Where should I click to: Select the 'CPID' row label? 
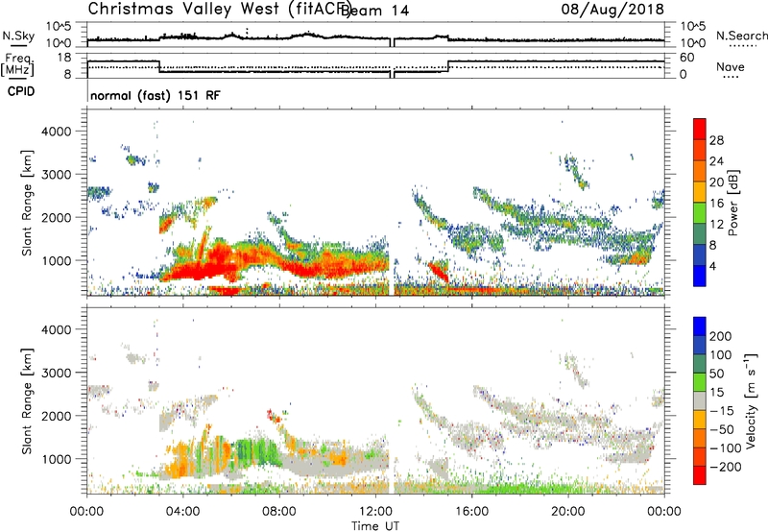point(21,91)
